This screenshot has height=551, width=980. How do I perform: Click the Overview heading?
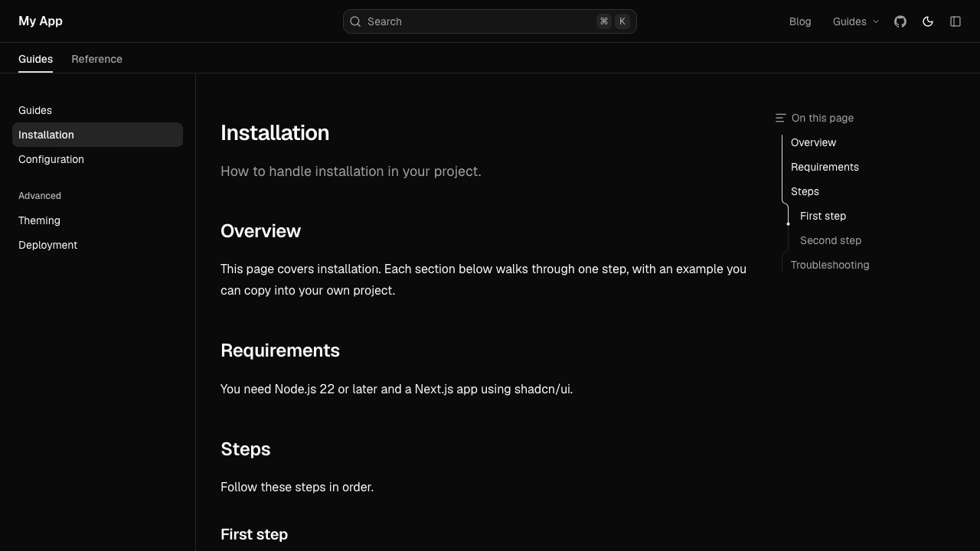tap(260, 231)
